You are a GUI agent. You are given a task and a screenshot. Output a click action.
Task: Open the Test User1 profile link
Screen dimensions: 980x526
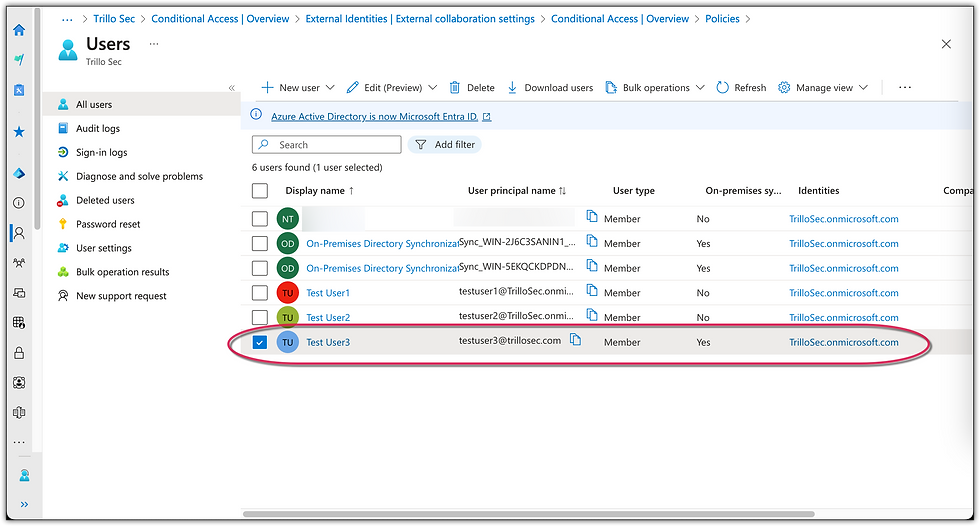328,293
